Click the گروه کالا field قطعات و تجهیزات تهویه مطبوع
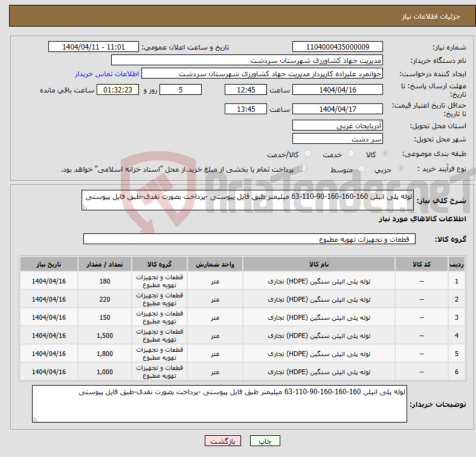476x457 pixels. (x=249, y=239)
